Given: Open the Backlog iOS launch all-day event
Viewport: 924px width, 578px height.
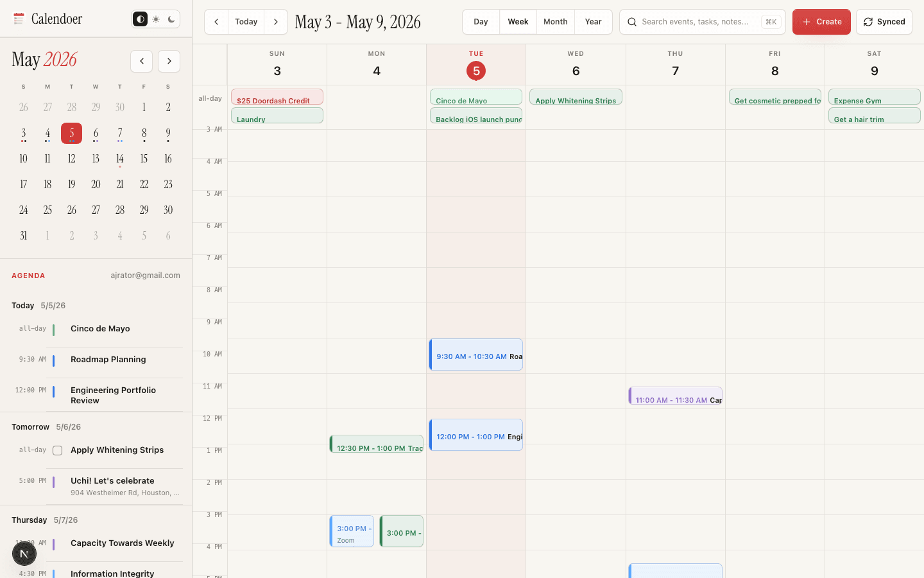Looking at the screenshot, I should pos(476,116).
